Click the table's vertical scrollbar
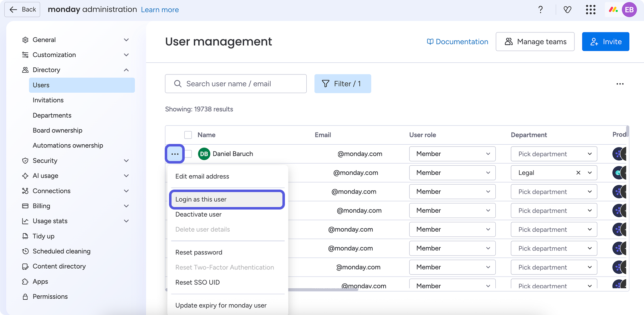The height and width of the screenshot is (315, 644). point(628,131)
